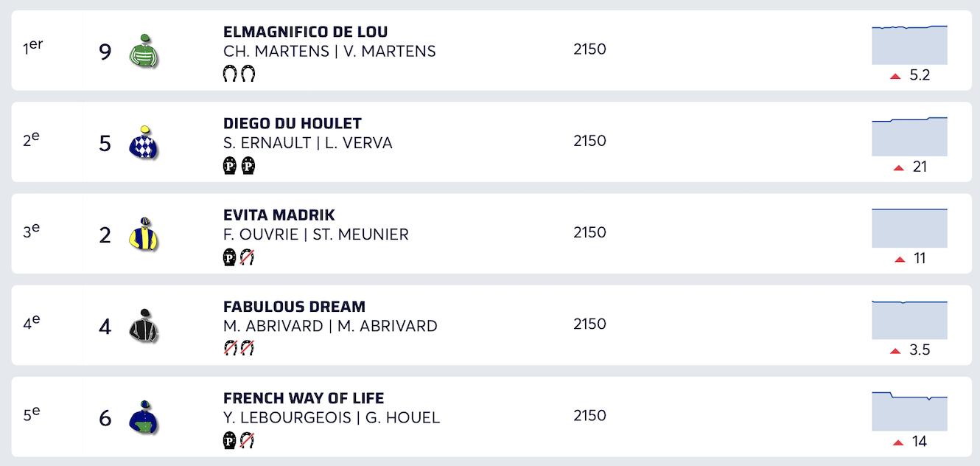Click Evita Madrik yellow-blue striped silk icon
The height and width of the screenshot is (466, 980).
click(144, 234)
